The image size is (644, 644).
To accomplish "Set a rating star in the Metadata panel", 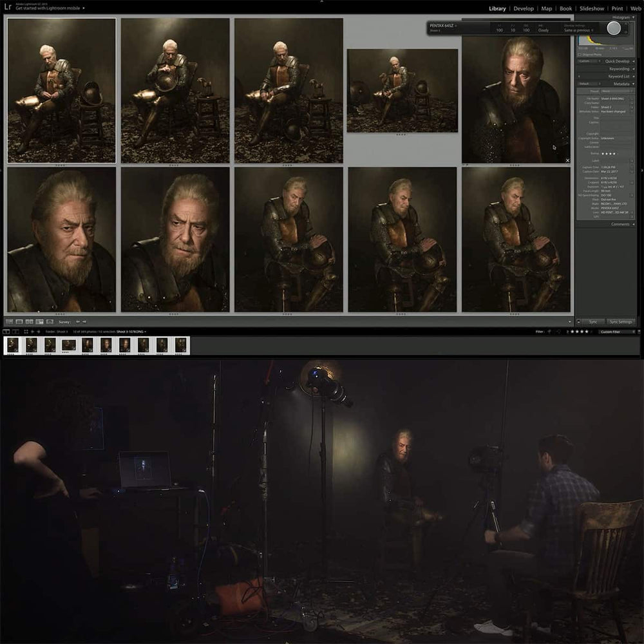I will [609, 153].
